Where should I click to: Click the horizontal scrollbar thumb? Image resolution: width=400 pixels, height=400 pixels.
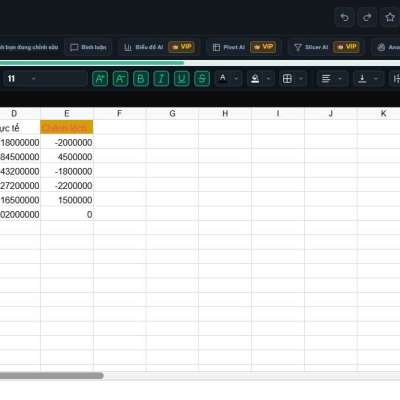pyautogui.click(x=51, y=376)
